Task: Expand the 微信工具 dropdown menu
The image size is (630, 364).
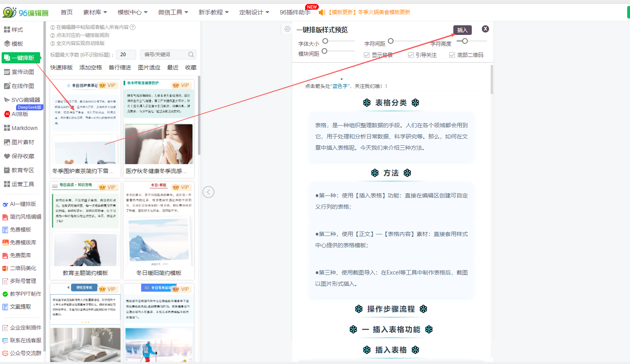Action: 173,12
